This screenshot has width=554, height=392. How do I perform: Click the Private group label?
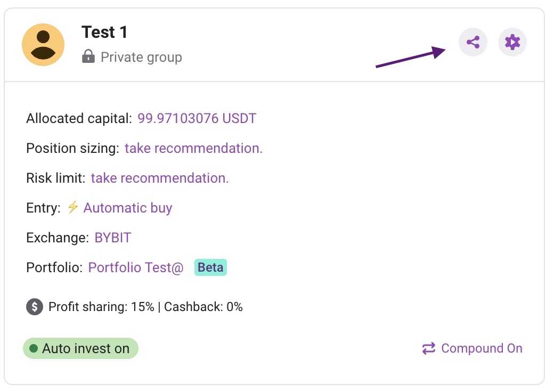tap(141, 57)
